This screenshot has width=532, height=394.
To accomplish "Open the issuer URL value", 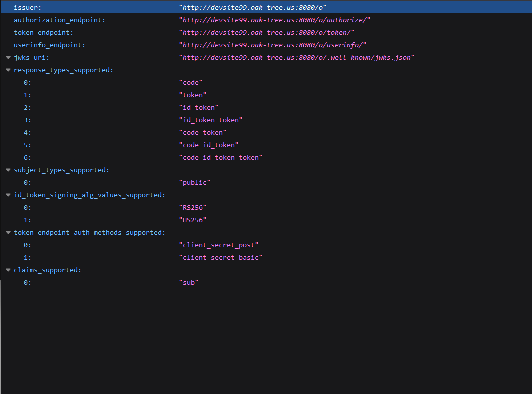I will 253,7.
